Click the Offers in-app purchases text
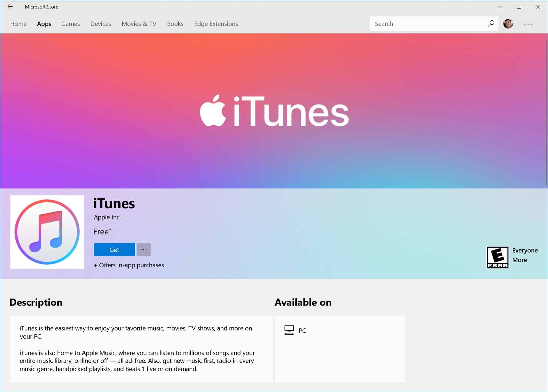This screenshot has height=392, width=548. tap(129, 265)
